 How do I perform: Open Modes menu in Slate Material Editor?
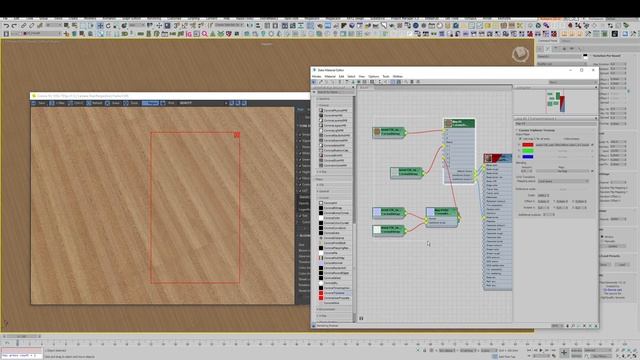pos(317,76)
